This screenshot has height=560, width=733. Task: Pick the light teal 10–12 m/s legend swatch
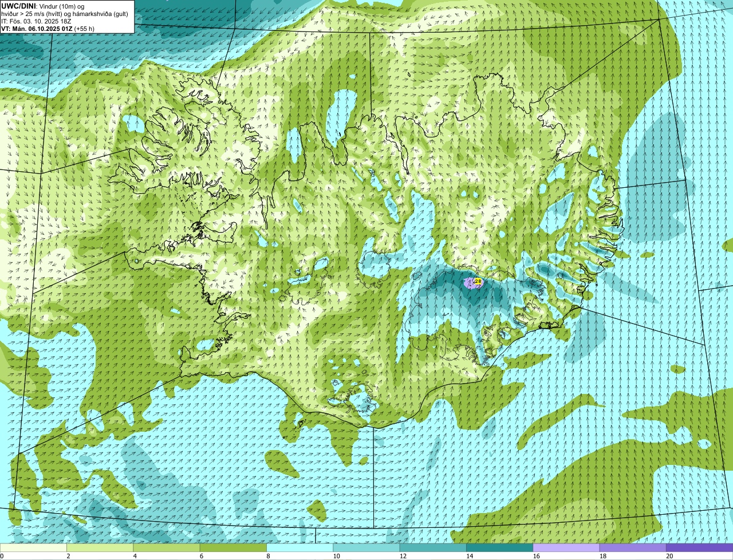[366, 547]
